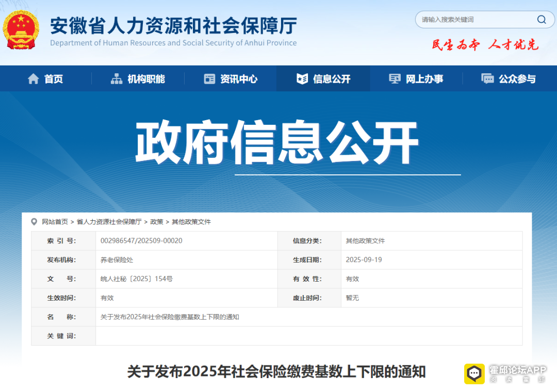
Task: Click the 废止时间 label cell
Action: pos(309,298)
